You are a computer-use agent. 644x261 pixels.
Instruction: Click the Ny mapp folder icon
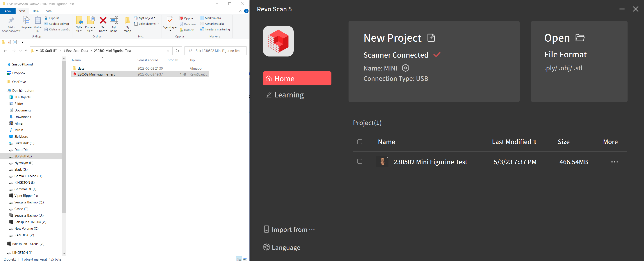pyautogui.click(x=127, y=20)
